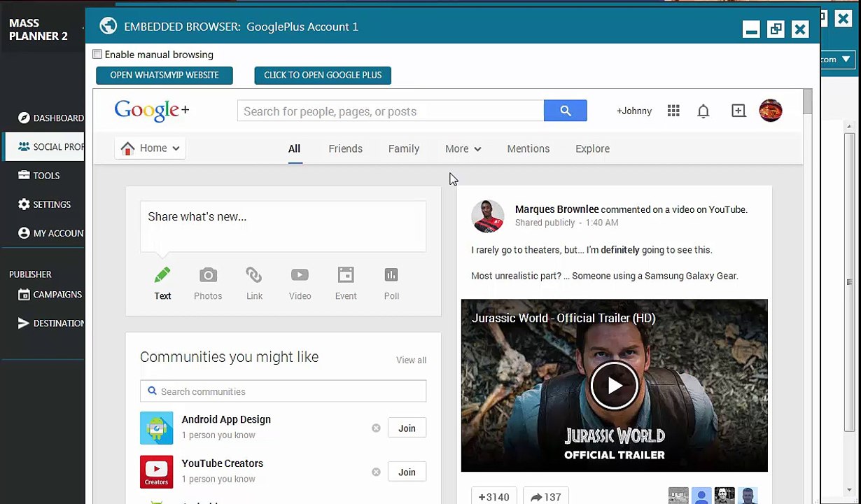Screen dimensions: 861x504
Task: Select the Text post type
Action: [162, 283]
